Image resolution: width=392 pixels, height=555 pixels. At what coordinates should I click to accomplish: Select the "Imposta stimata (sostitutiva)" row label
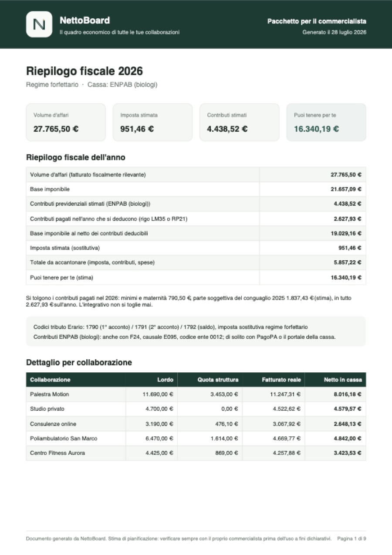(65, 248)
